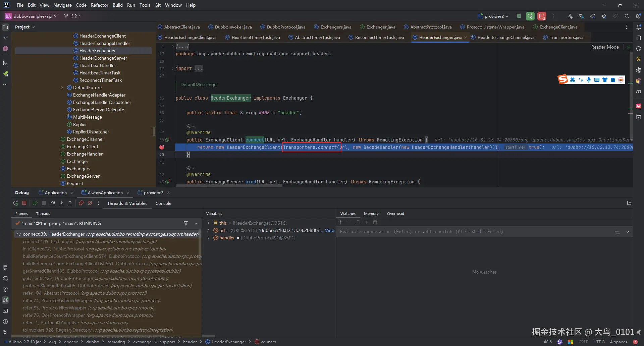Open the Database tool window icon
644x346 pixels.
click(639, 38)
